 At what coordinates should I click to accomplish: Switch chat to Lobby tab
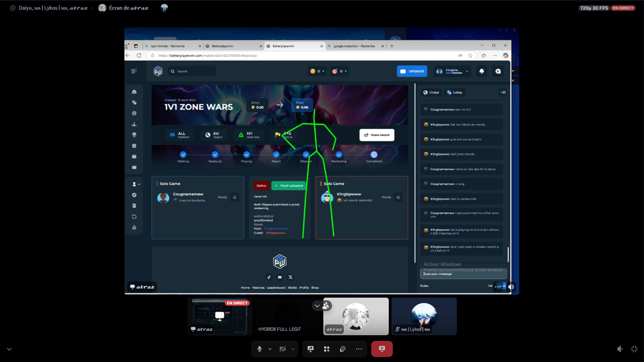coord(455,93)
